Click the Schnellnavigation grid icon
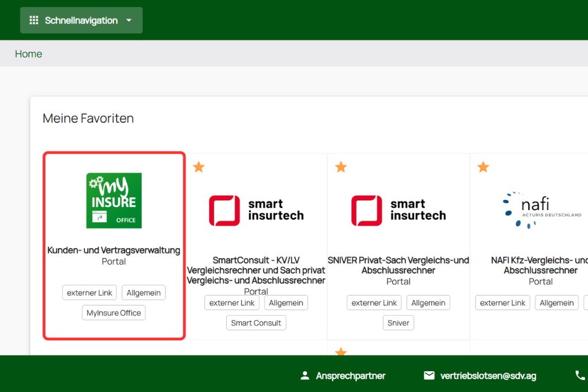 34,21
